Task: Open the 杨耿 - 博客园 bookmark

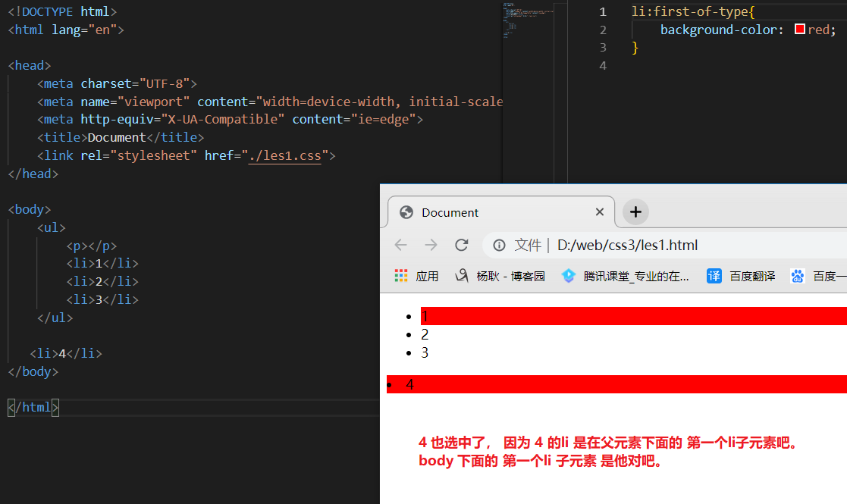Action: click(x=500, y=276)
